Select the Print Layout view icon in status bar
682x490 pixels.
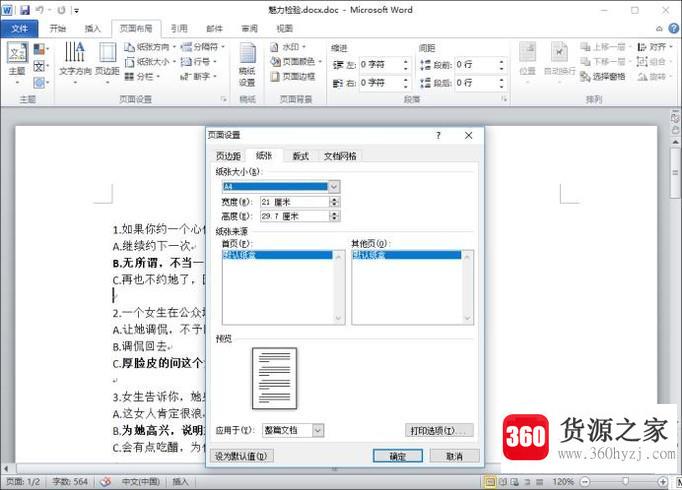(490, 482)
